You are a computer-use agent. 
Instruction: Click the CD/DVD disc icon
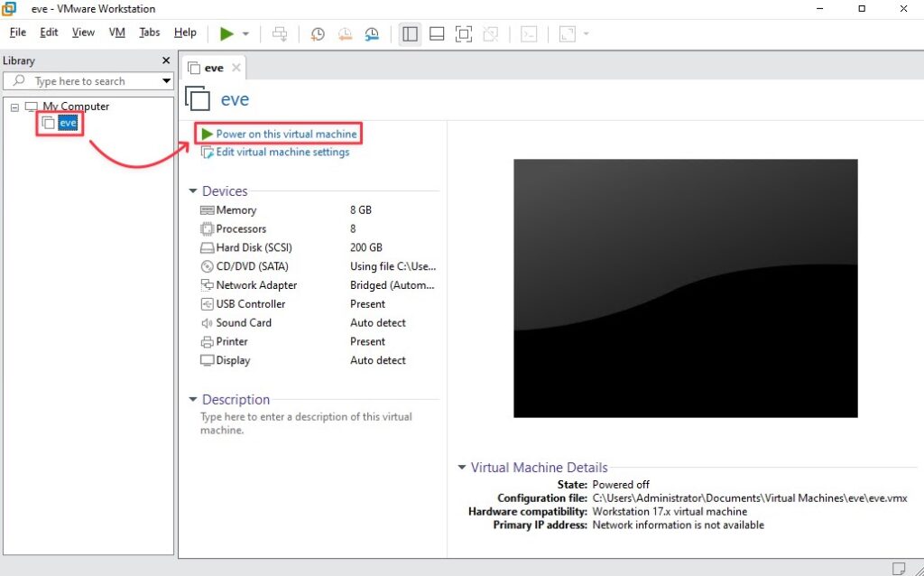click(x=207, y=266)
